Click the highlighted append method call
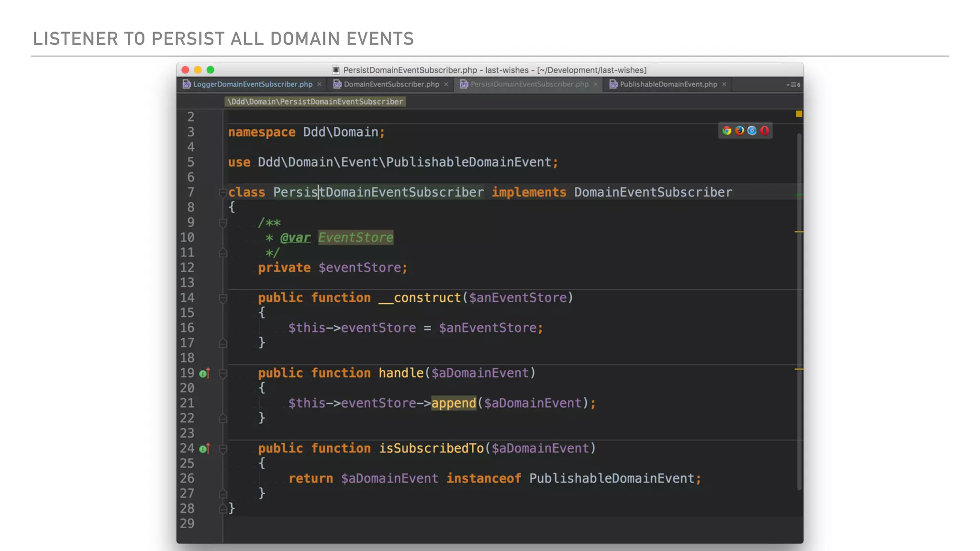 (x=454, y=403)
